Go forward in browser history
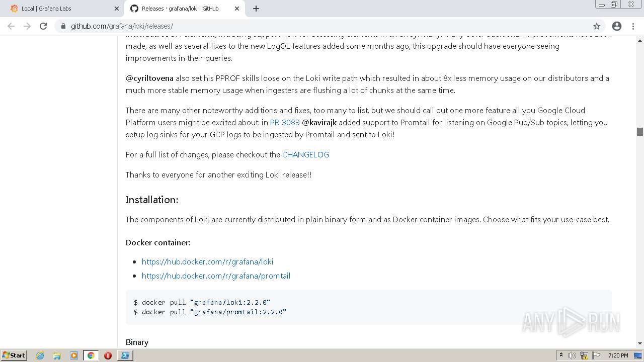Image resolution: width=644 pixels, height=362 pixels. point(27,26)
